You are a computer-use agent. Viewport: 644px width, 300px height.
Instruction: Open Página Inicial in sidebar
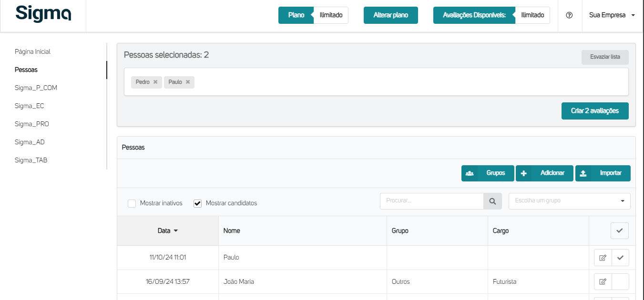click(x=32, y=51)
